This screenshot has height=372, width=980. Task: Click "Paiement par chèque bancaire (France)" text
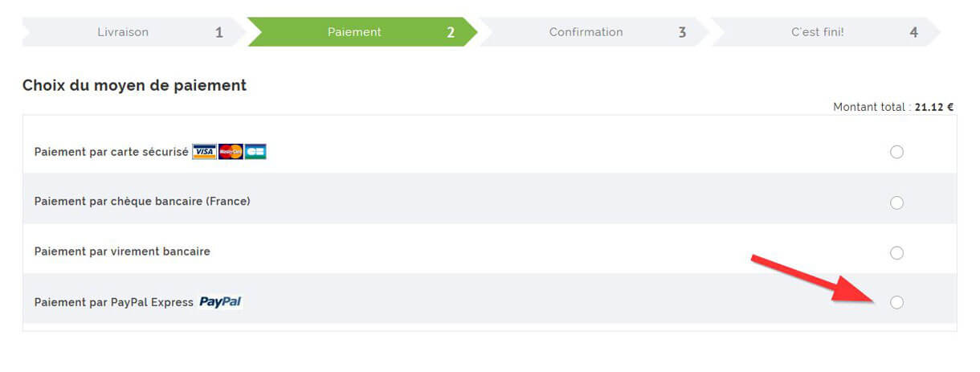click(x=142, y=202)
